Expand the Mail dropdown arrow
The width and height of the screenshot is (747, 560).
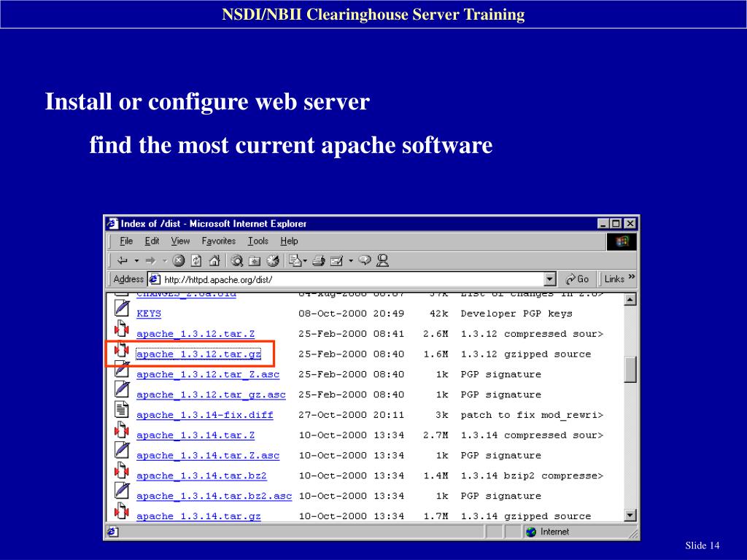[306, 261]
